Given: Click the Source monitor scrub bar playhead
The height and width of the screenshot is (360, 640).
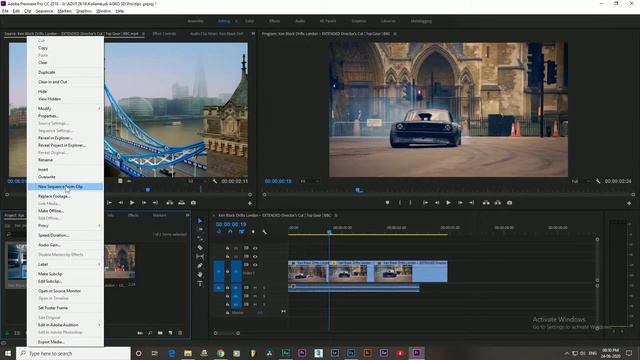Looking at the screenshot, I should [148, 190].
